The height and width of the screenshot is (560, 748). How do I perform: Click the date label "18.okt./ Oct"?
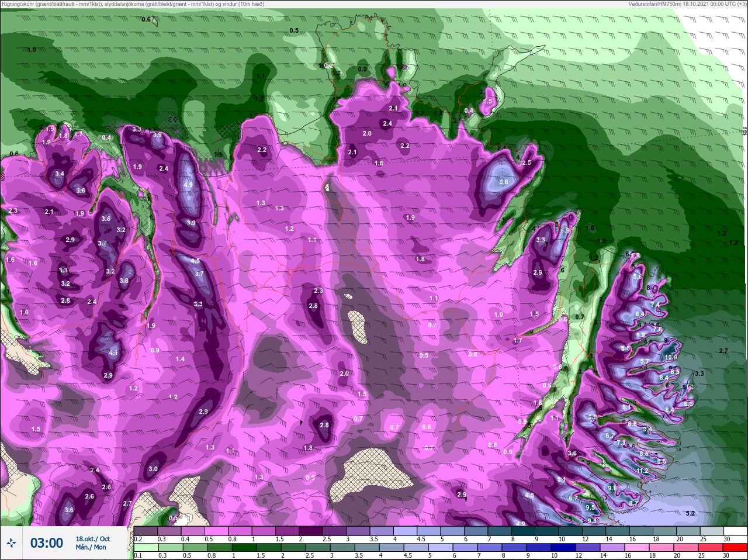click(92, 539)
